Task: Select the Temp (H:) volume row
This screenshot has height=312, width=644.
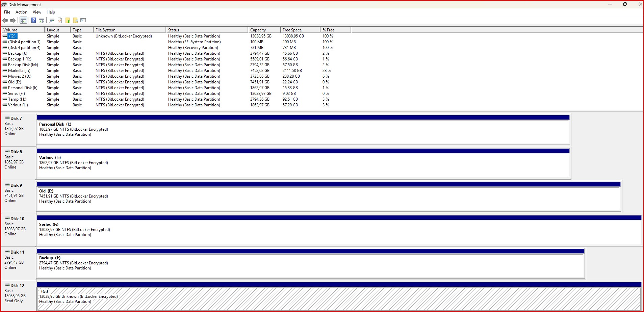Action: point(176,99)
